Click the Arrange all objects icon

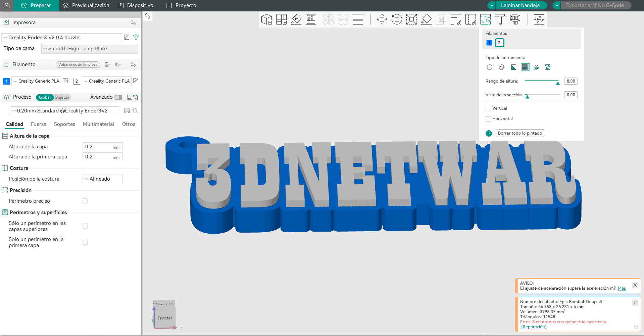tap(311, 19)
